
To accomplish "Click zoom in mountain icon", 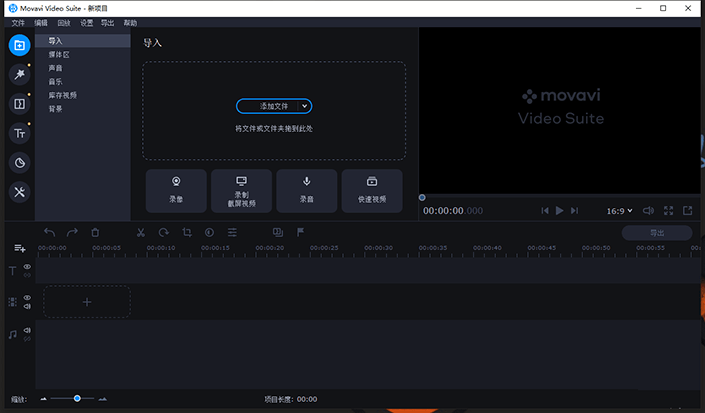I will (103, 399).
